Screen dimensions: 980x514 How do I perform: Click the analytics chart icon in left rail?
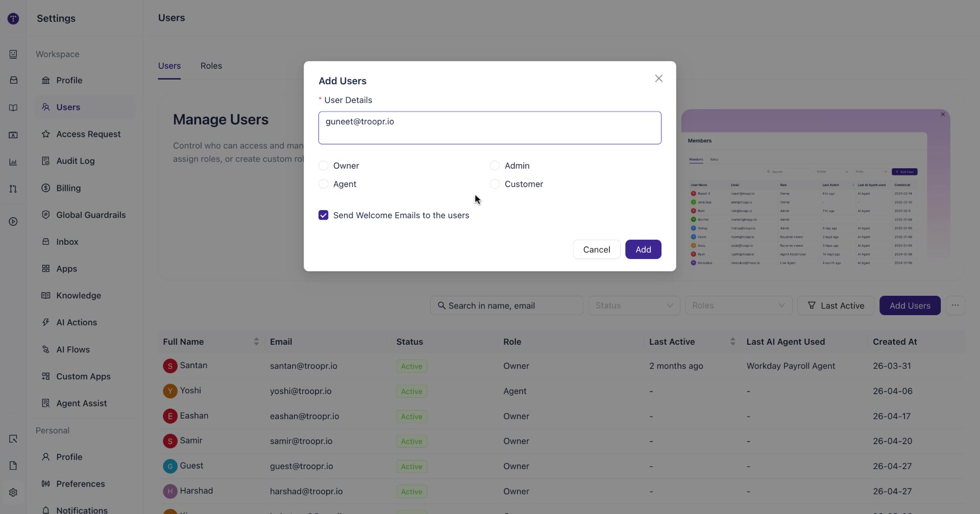click(13, 162)
